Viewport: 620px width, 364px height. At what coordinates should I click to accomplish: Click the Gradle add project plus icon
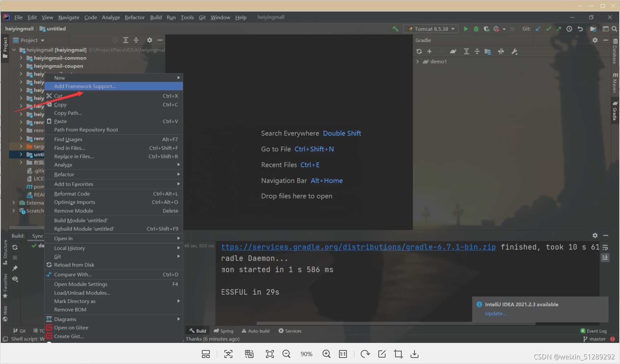430,51
